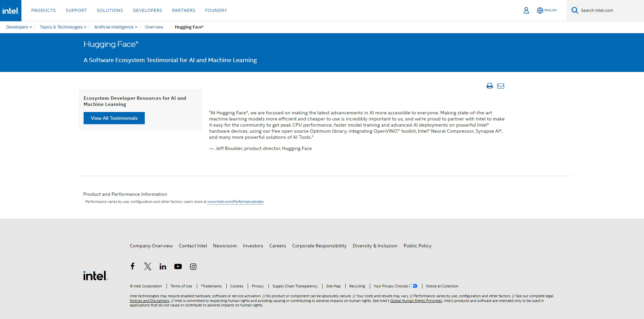
Task: Open the PRODUCTS menu
Action: (x=43, y=11)
